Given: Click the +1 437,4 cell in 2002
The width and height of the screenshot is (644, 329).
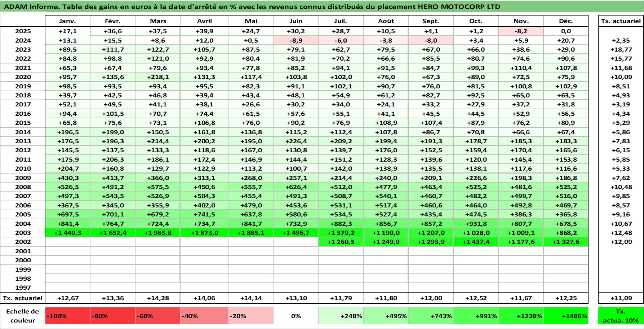Looking at the screenshot, I should [476, 242].
